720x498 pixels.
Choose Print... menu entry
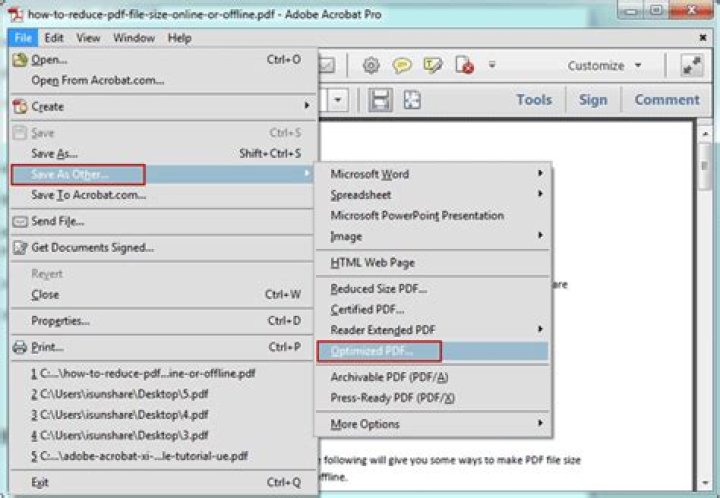[162, 347]
